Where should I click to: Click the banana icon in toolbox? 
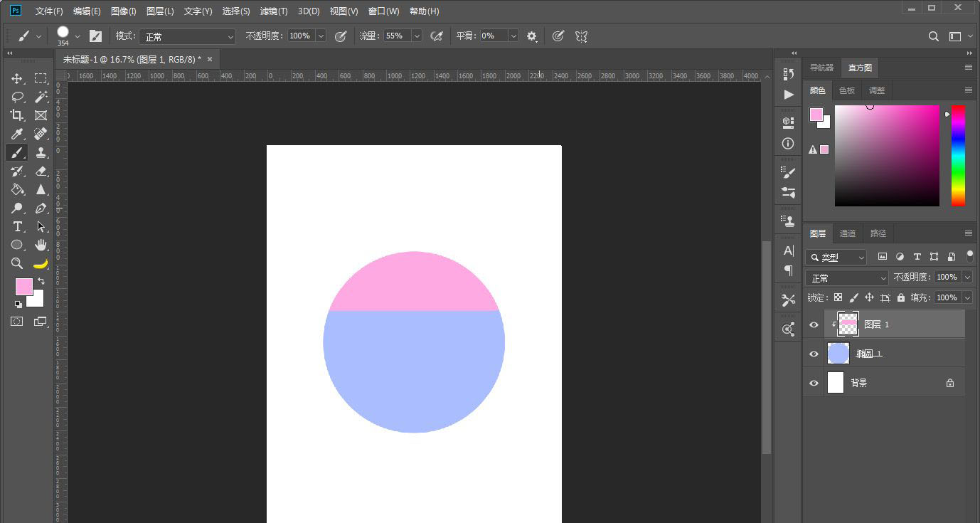pyautogui.click(x=41, y=263)
